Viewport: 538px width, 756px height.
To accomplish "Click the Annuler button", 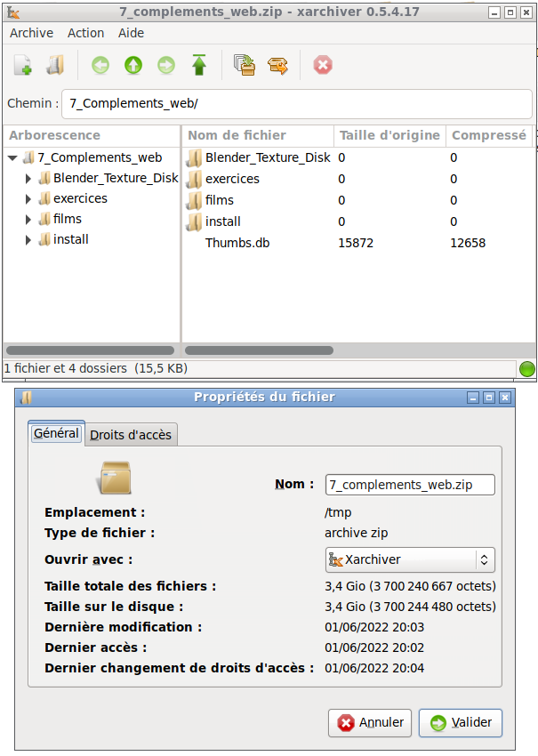I will (x=370, y=722).
